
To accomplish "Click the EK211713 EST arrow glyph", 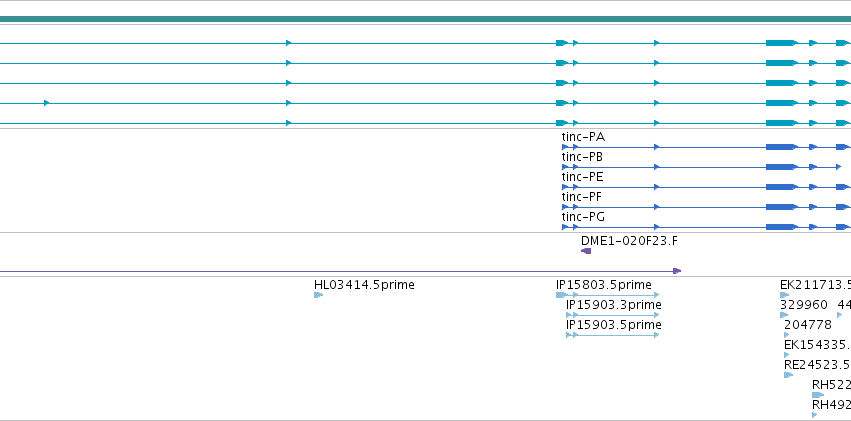I will (784, 295).
